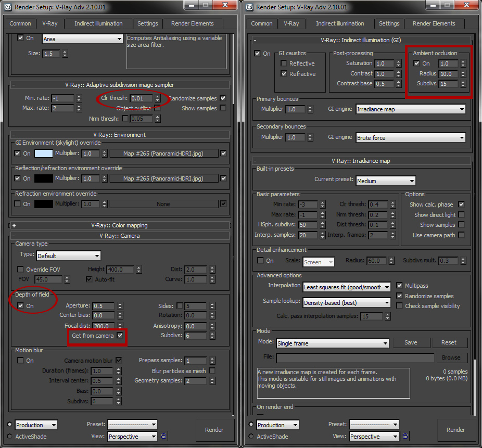
Task: Click Focal dist spinner arrows
Action: 120,326
